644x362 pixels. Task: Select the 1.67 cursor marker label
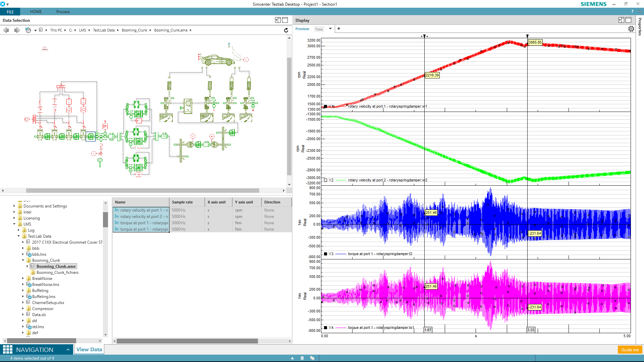428,330
